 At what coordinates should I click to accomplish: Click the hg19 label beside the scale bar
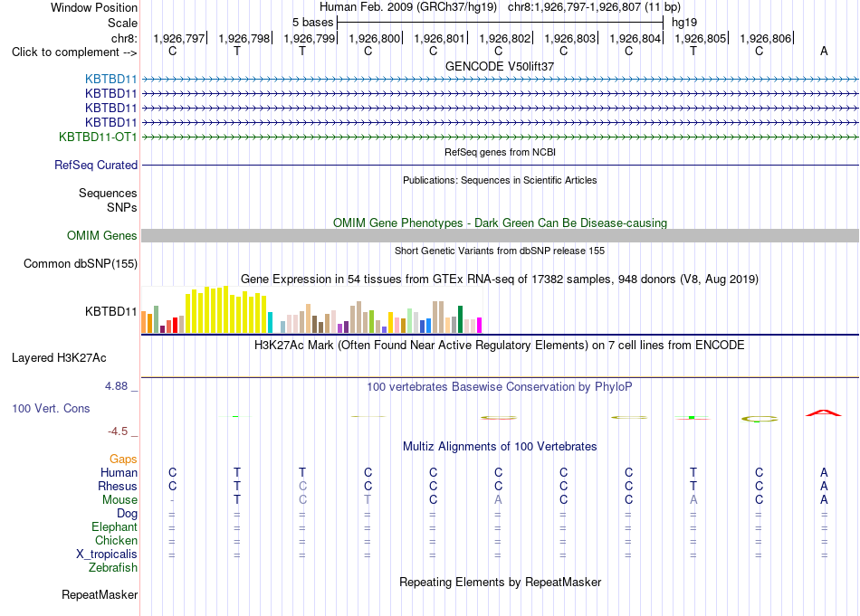click(684, 23)
